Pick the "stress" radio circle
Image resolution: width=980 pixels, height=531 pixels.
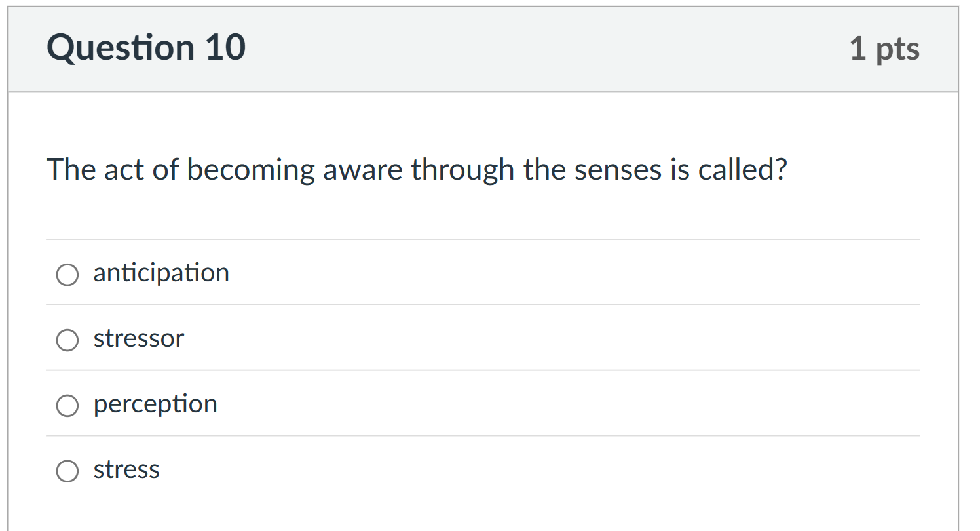pyautogui.click(x=67, y=471)
